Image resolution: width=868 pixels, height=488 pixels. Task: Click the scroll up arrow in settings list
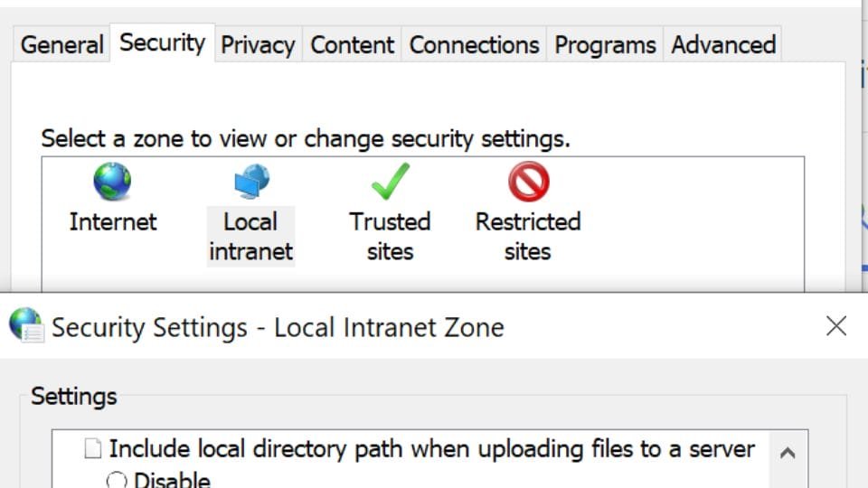[x=788, y=453]
